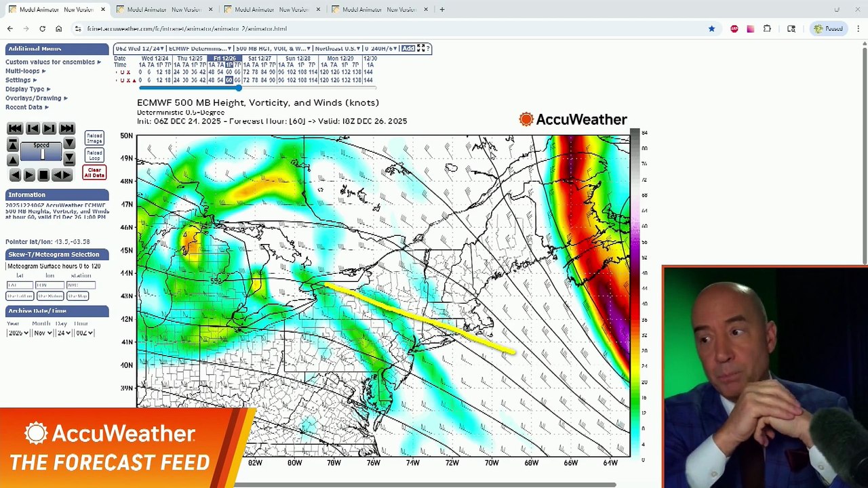Viewport: 868px width, 488px height.
Task: Click the Skew-T/Meteogram Selection header
Action: 57,255
